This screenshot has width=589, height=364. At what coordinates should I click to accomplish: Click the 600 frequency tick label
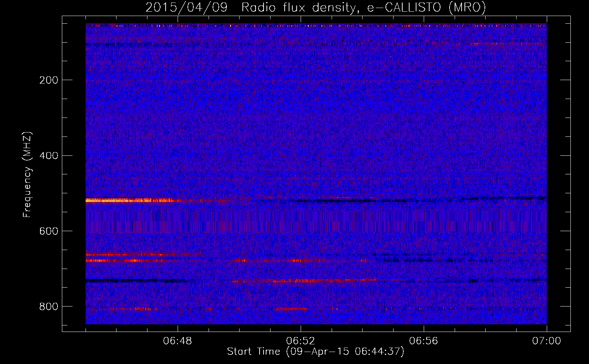(49, 232)
